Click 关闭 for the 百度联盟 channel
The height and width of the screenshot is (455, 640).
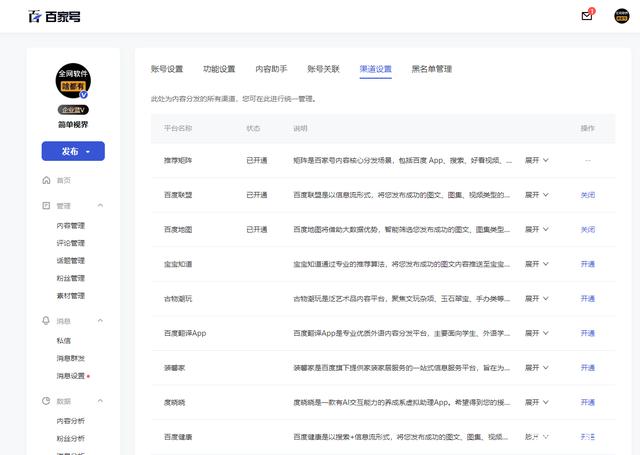pos(588,195)
